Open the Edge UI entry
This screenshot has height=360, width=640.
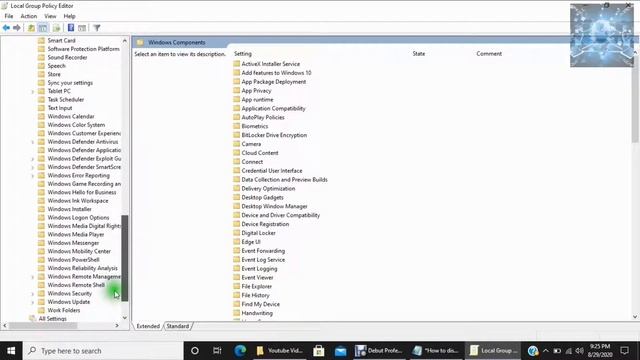251,242
